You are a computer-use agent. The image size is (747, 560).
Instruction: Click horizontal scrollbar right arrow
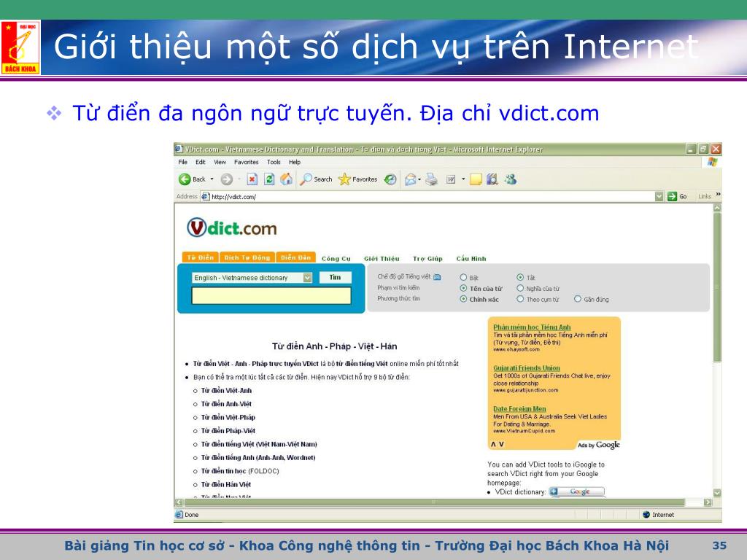pos(708,502)
